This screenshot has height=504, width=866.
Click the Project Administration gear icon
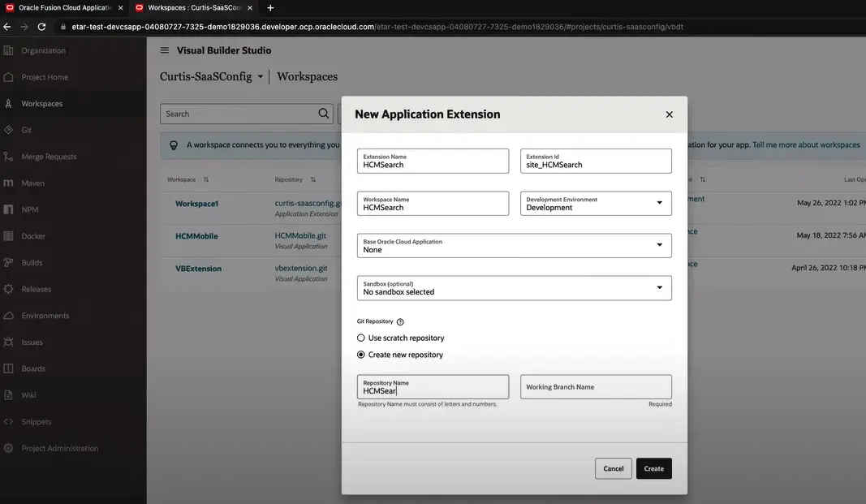[8, 448]
